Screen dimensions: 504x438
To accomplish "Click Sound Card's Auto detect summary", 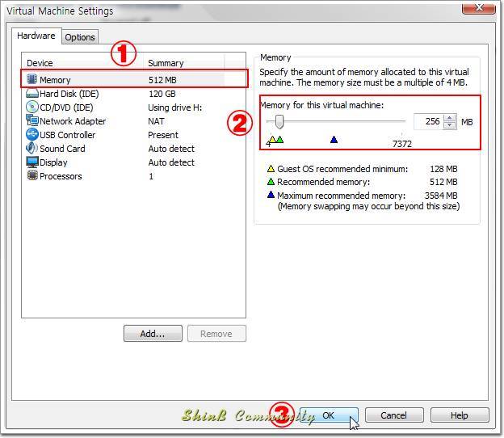I will point(171,149).
